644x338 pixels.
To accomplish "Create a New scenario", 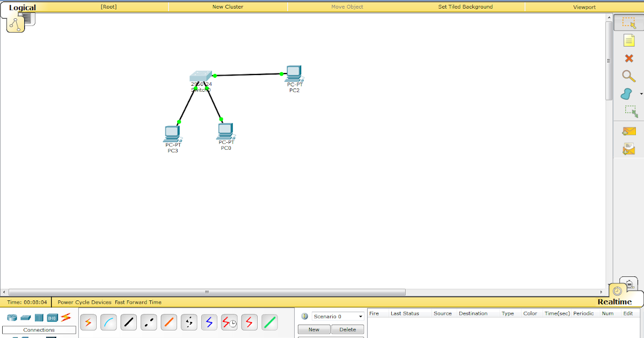I will (313, 329).
